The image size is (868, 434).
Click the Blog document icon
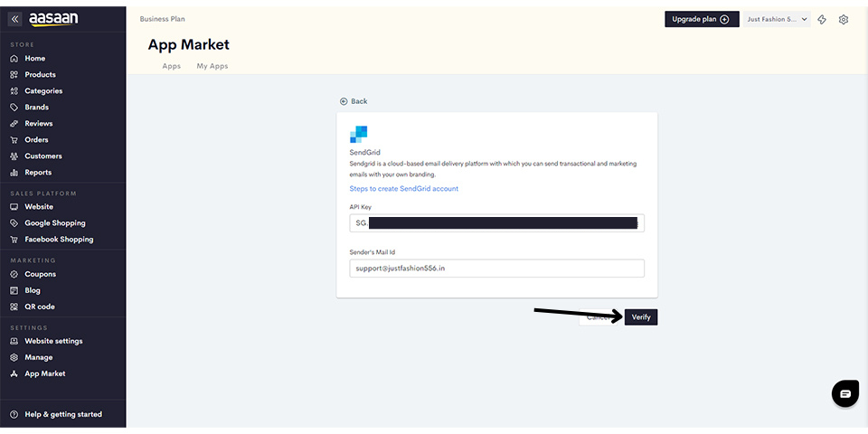point(14,290)
